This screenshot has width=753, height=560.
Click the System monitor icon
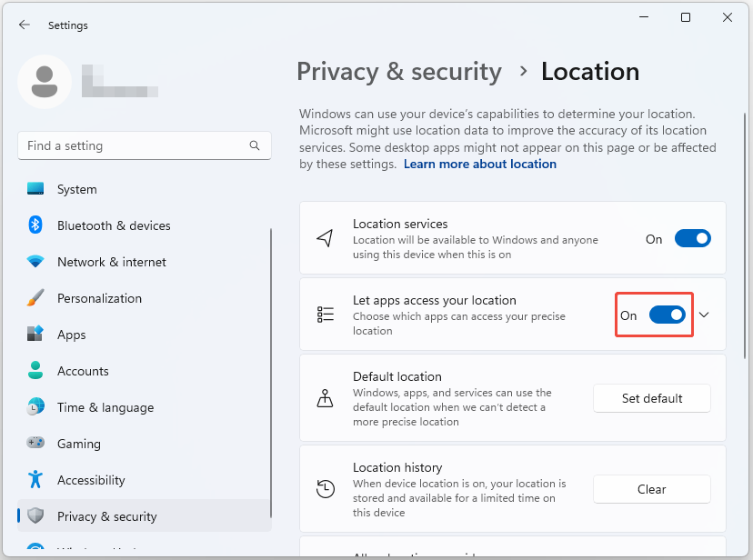click(x=35, y=188)
